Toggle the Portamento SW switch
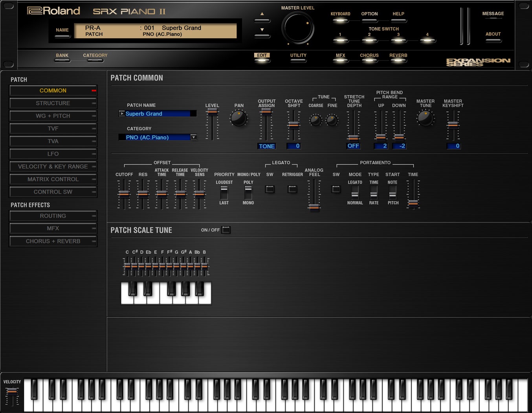 click(336, 189)
